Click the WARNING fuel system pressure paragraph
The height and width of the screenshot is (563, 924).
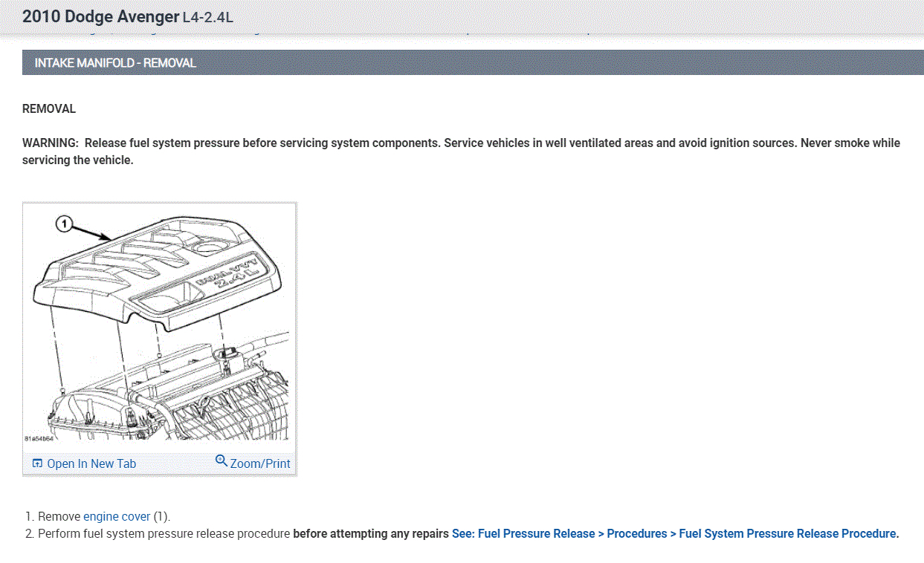click(461, 152)
